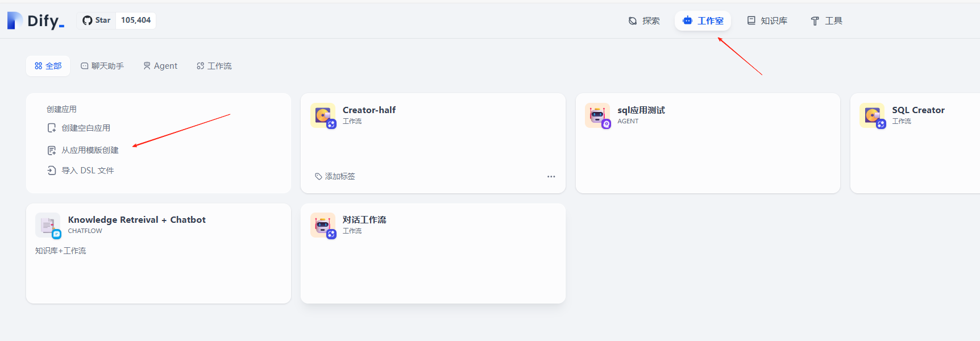Image resolution: width=980 pixels, height=341 pixels.
Task: Select the 工作流 filter tab
Action: [x=214, y=65]
